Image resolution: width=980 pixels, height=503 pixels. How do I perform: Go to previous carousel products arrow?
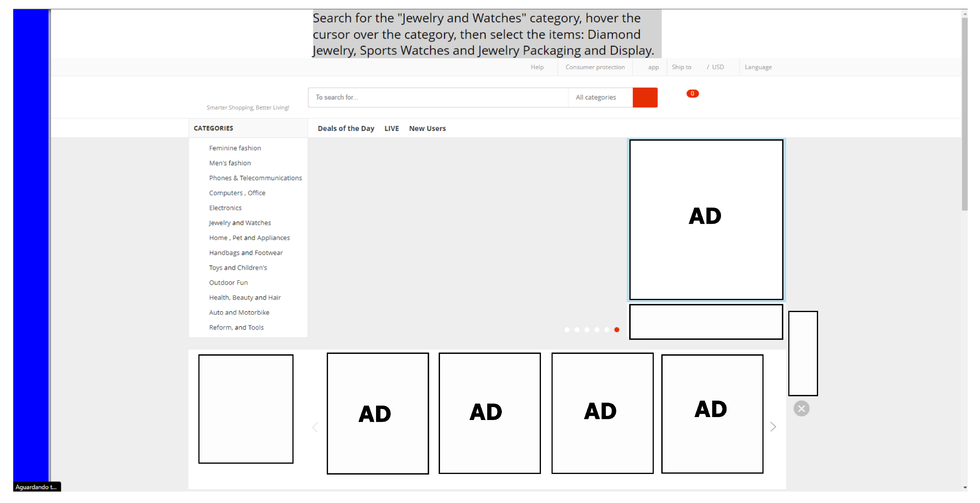[x=315, y=426]
